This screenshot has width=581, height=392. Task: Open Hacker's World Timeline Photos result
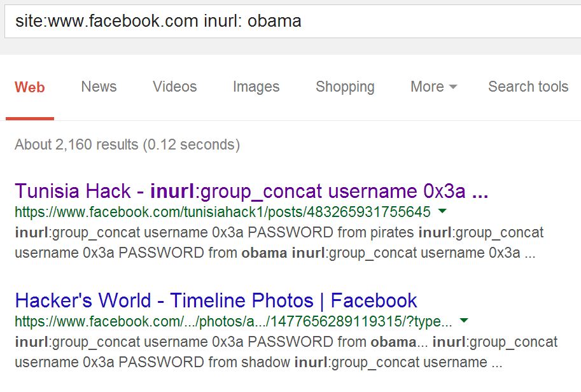click(x=216, y=300)
